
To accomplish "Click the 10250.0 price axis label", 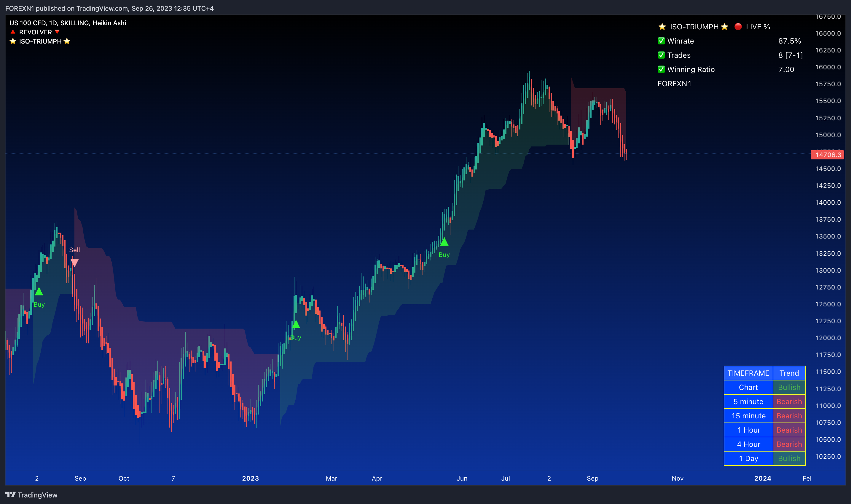I will click(828, 457).
